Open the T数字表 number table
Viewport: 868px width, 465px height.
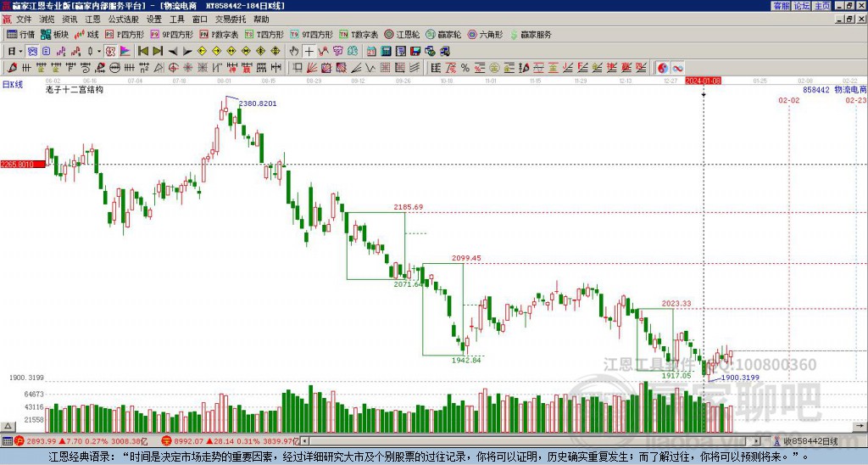point(359,34)
